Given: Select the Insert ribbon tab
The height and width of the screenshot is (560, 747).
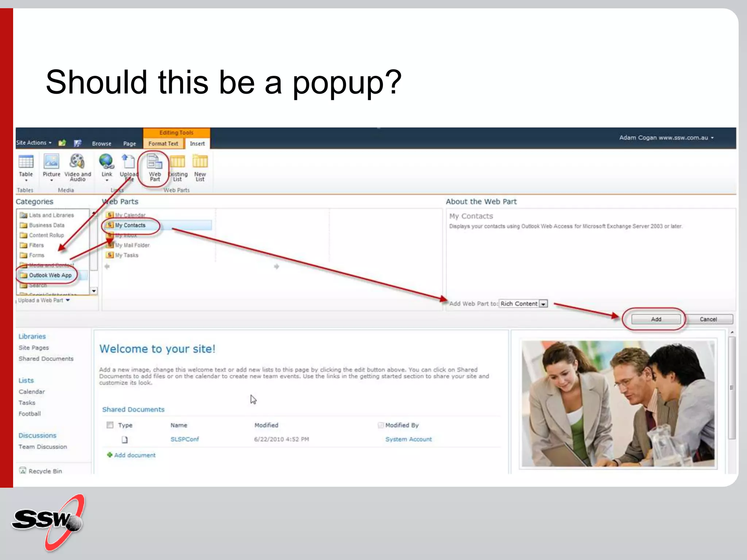Looking at the screenshot, I should coord(197,144).
